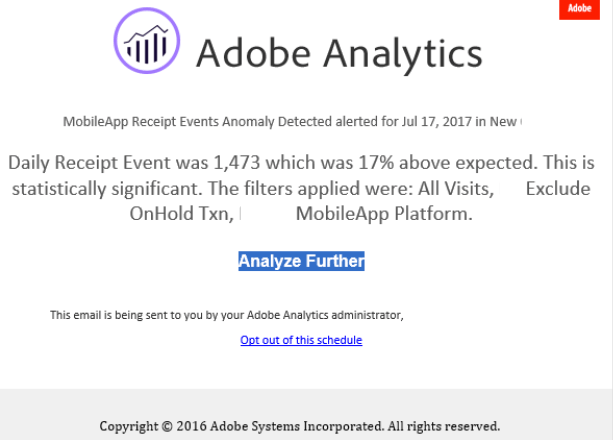Select the MobileApp Receipt Events Anomaly Detected line
The width and height of the screenshot is (613, 440).
click(292, 122)
